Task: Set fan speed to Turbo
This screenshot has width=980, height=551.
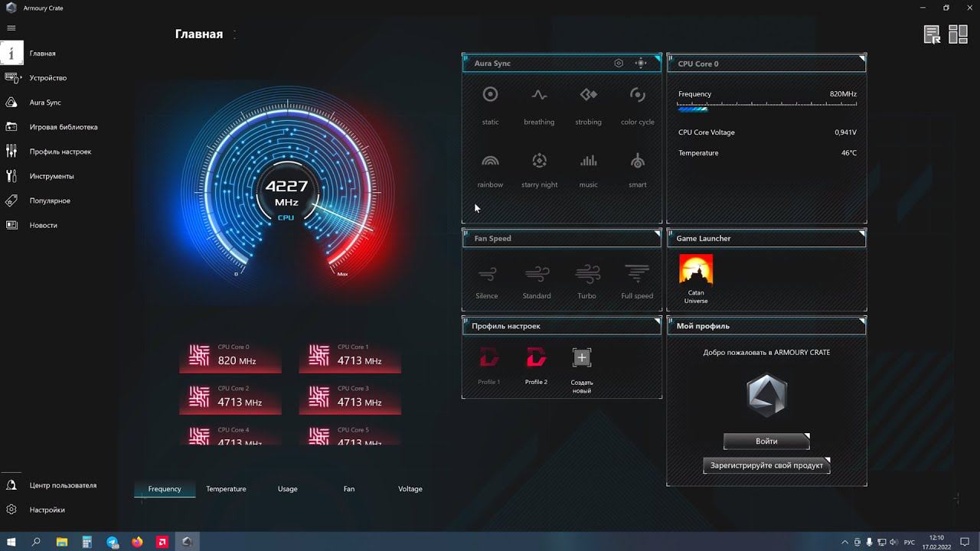Action: (x=587, y=282)
